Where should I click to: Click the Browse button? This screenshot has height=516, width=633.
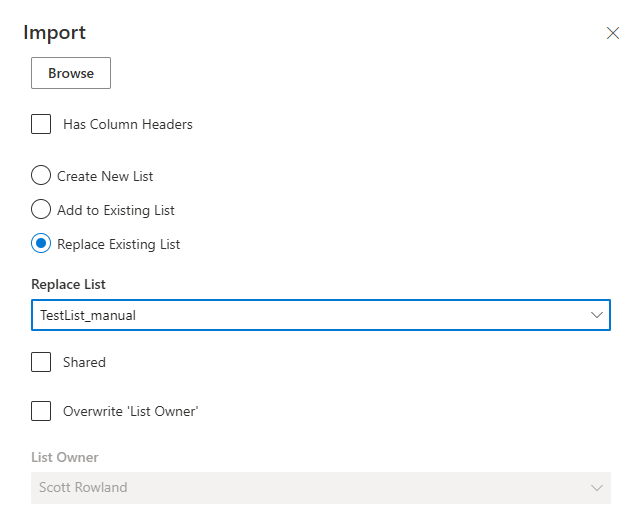pyautogui.click(x=71, y=73)
